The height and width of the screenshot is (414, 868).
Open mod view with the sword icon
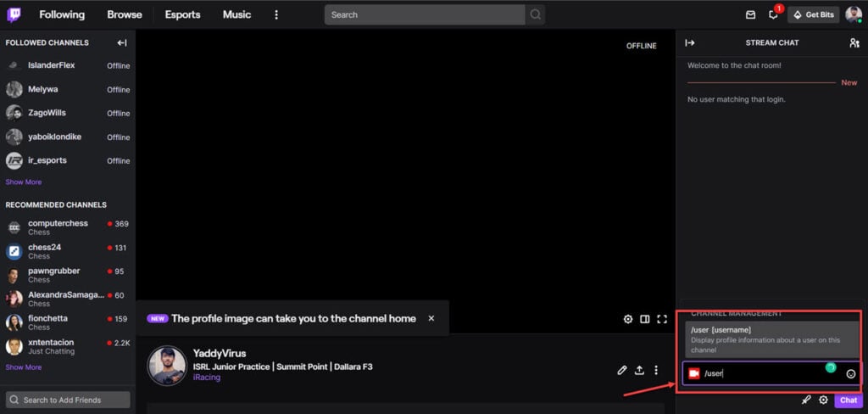pos(806,400)
